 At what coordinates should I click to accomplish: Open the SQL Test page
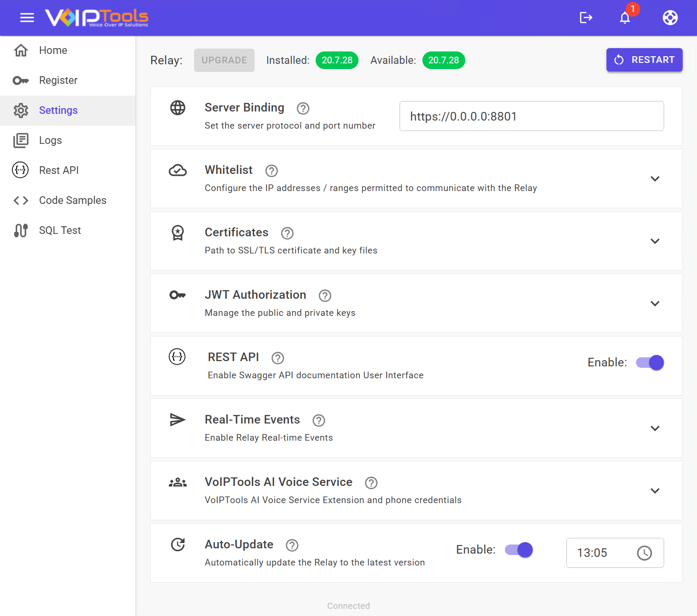60,230
